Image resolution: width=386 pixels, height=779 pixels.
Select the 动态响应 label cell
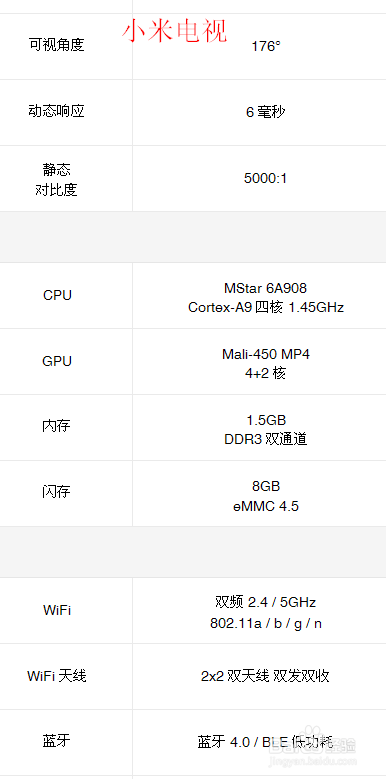pyautogui.click(x=57, y=111)
